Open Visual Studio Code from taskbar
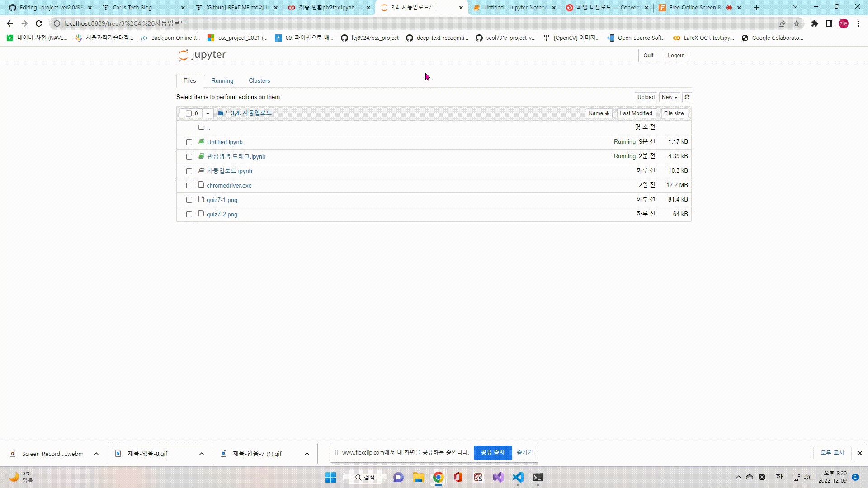 [518, 477]
